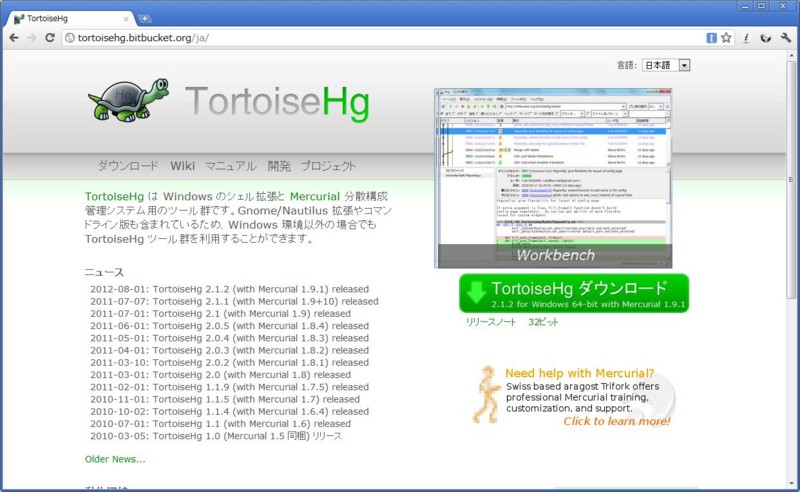Click news entry 'TortoiseHg 2.1.2 (with Mercurial 1.9.1) released'
Viewport: 800px width, 492px height.
tap(261, 289)
